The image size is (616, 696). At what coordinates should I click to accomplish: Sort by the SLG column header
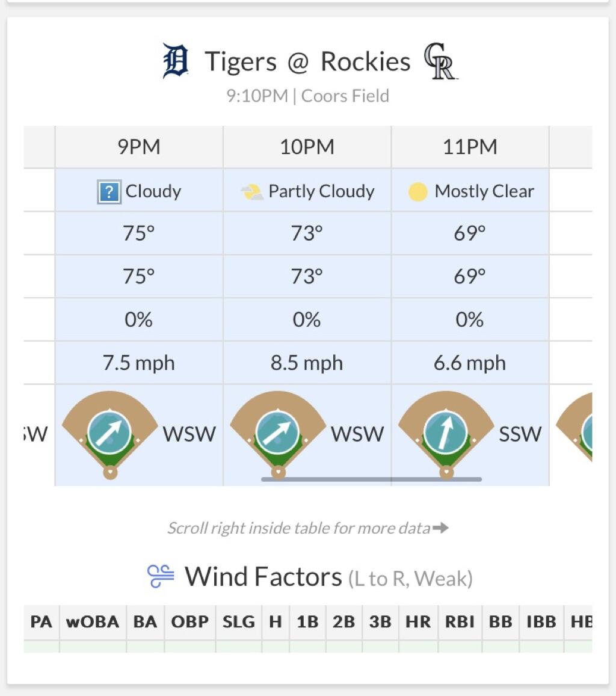pos(239,622)
